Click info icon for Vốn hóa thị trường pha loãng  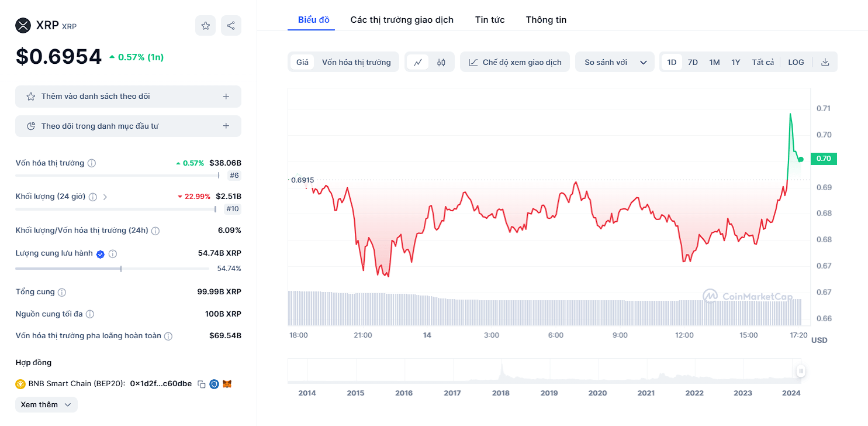[x=168, y=336]
